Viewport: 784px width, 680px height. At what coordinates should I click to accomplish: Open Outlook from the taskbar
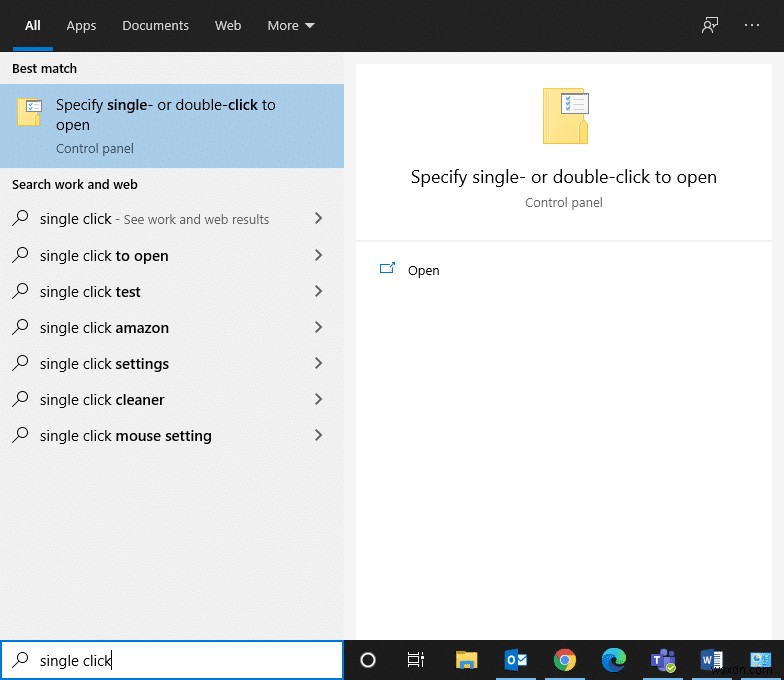coord(516,660)
